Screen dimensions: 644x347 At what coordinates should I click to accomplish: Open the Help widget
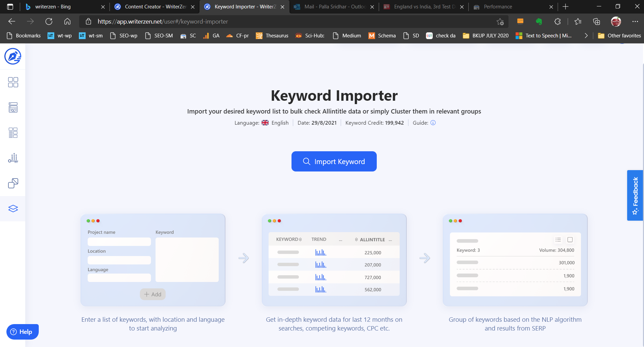[23, 332]
